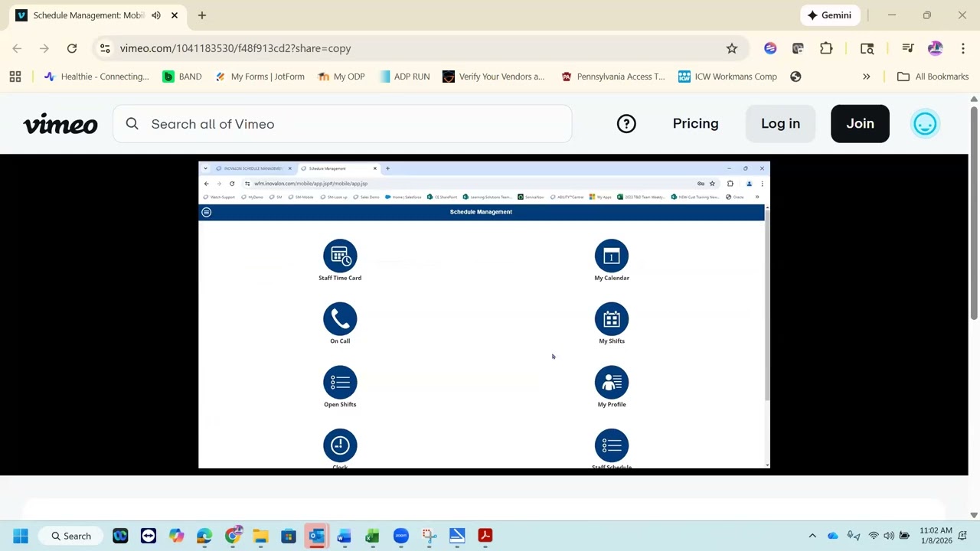Click the Schedule Management header title
Viewport: 980px width, 551px height.
click(x=481, y=212)
